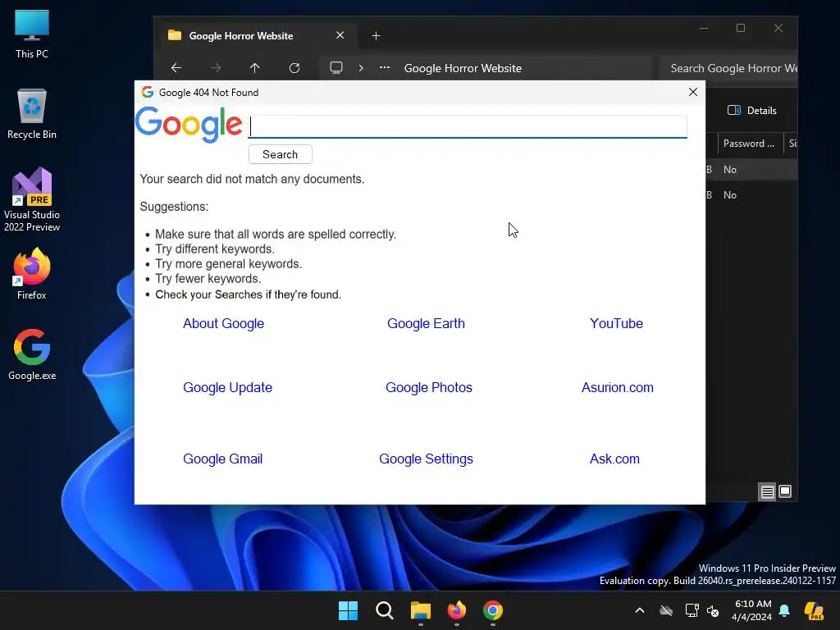Image resolution: width=840 pixels, height=630 pixels.
Task: Open the Asurion.com link
Action: pos(617,387)
